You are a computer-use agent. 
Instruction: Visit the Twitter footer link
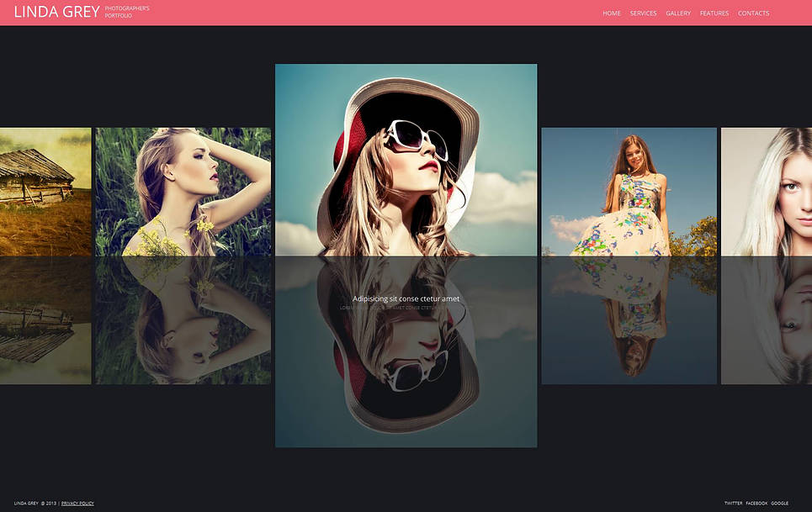point(733,504)
